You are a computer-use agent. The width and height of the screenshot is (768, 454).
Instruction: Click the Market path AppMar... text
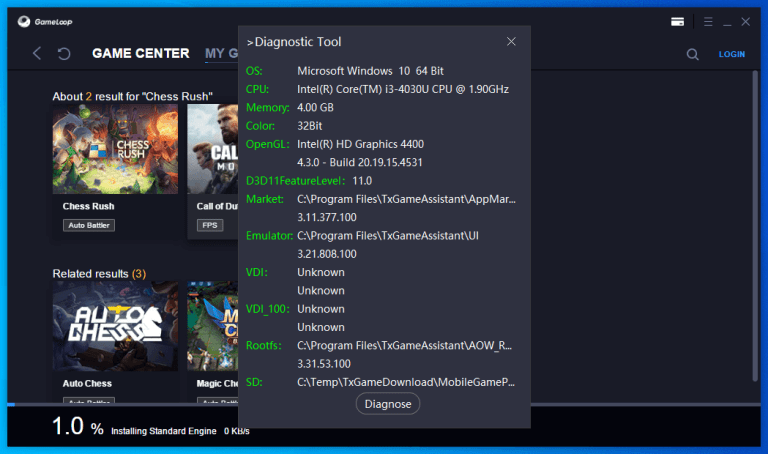[x=406, y=199]
